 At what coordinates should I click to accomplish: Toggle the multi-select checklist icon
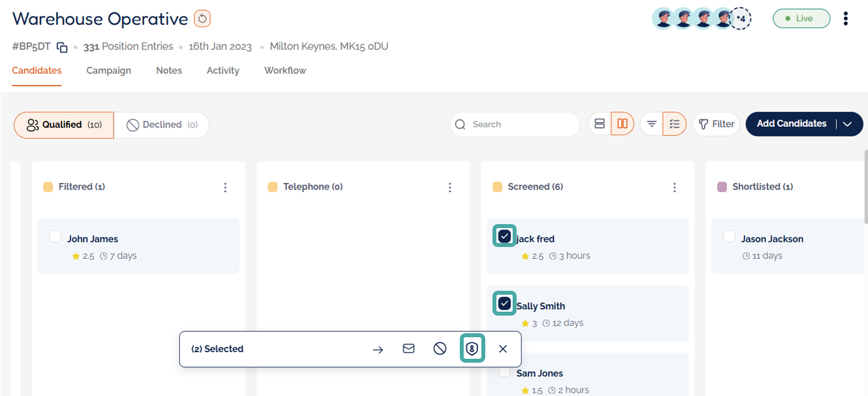[x=675, y=124]
